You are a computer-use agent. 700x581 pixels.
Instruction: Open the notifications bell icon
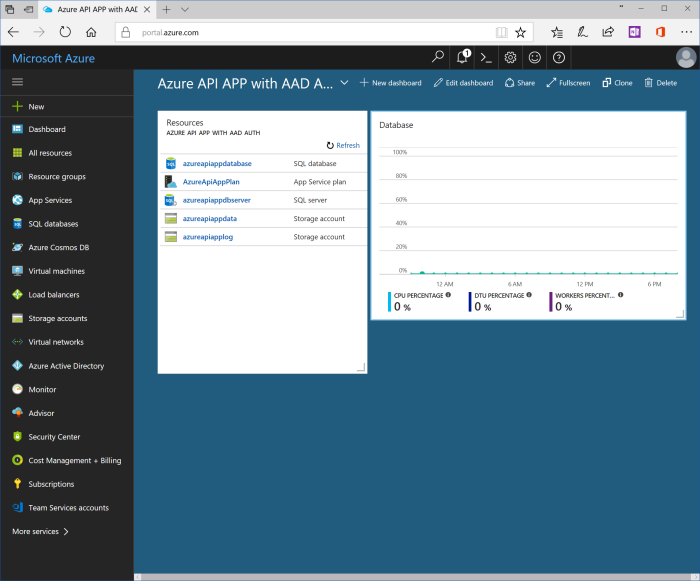click(x=463, y=57)
